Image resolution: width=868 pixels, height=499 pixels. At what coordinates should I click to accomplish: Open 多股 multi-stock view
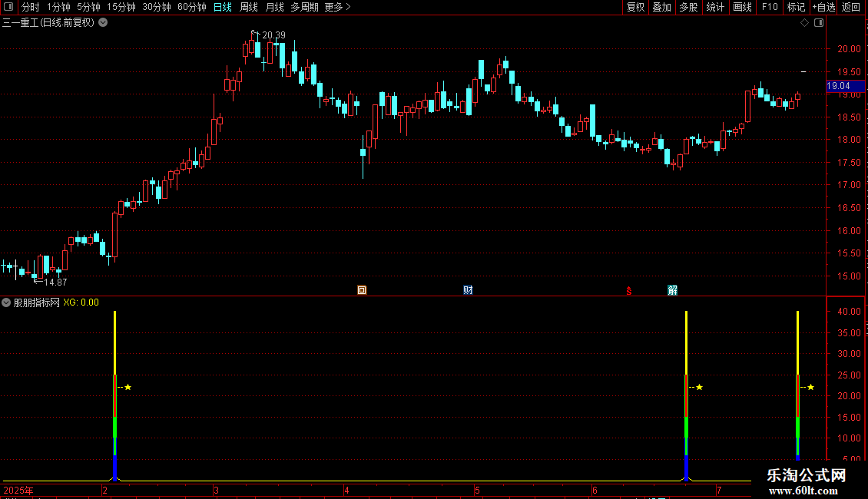689,7
